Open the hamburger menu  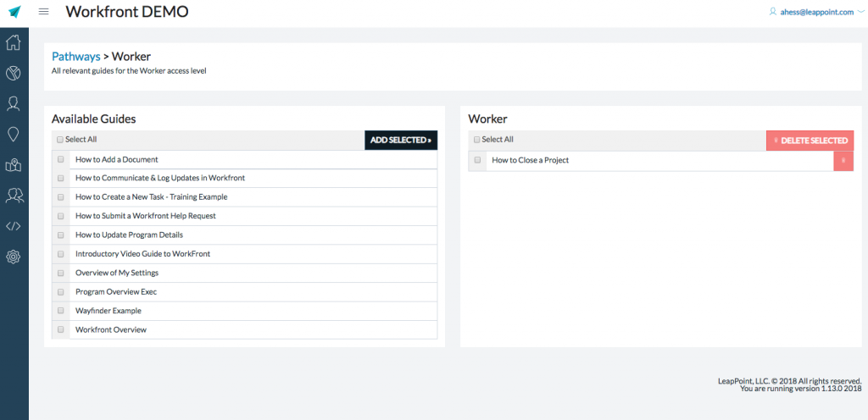44,12
